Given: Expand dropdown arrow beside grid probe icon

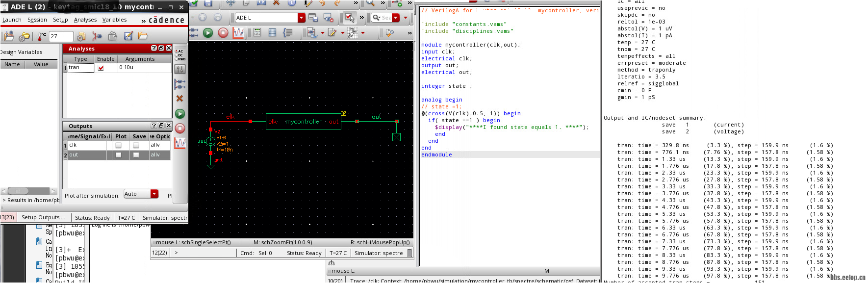Looking at the screenshot, I should point(363,33).
